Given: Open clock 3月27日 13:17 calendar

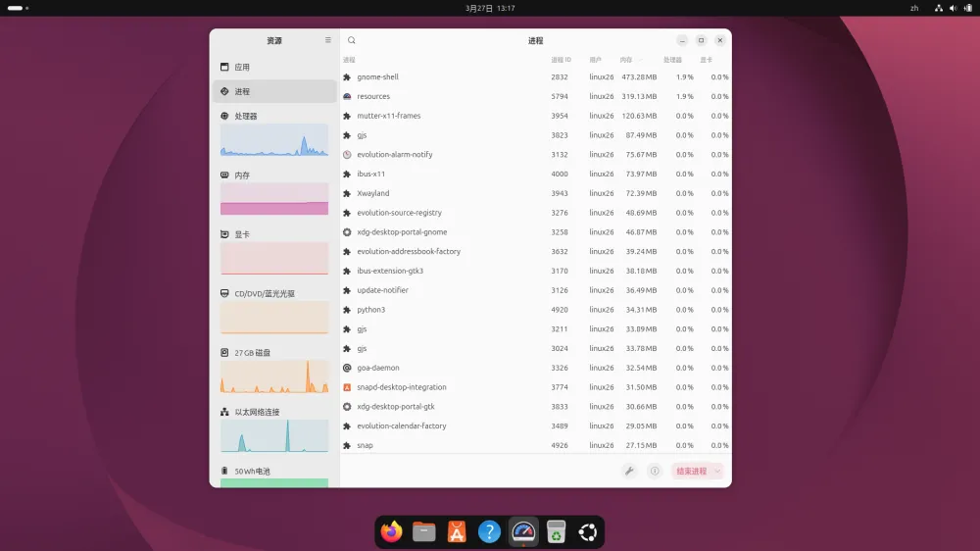Looking at the screenshot, I should (490, 8).
